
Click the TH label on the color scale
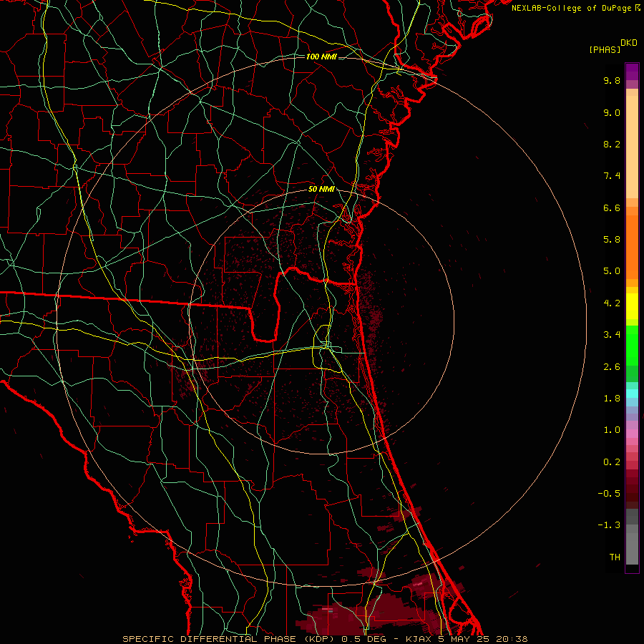[615, 557]
